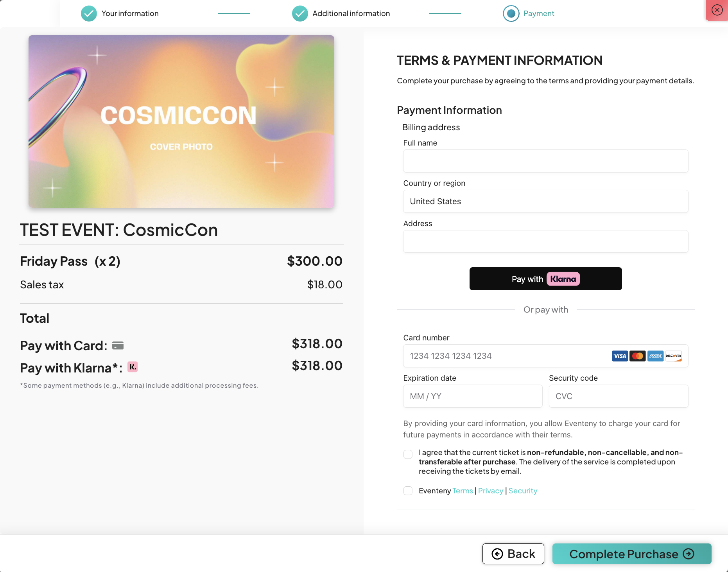Click the Visa card logo

620,356
